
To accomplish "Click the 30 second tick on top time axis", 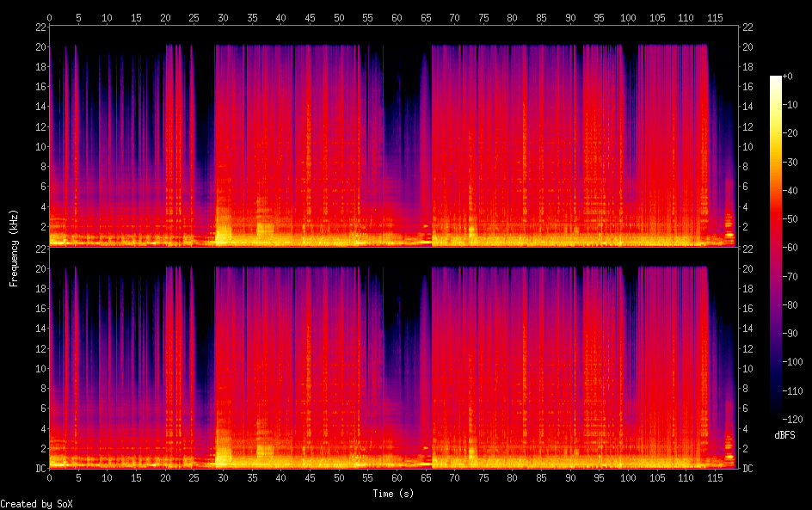I will click(x=223, y=17).
